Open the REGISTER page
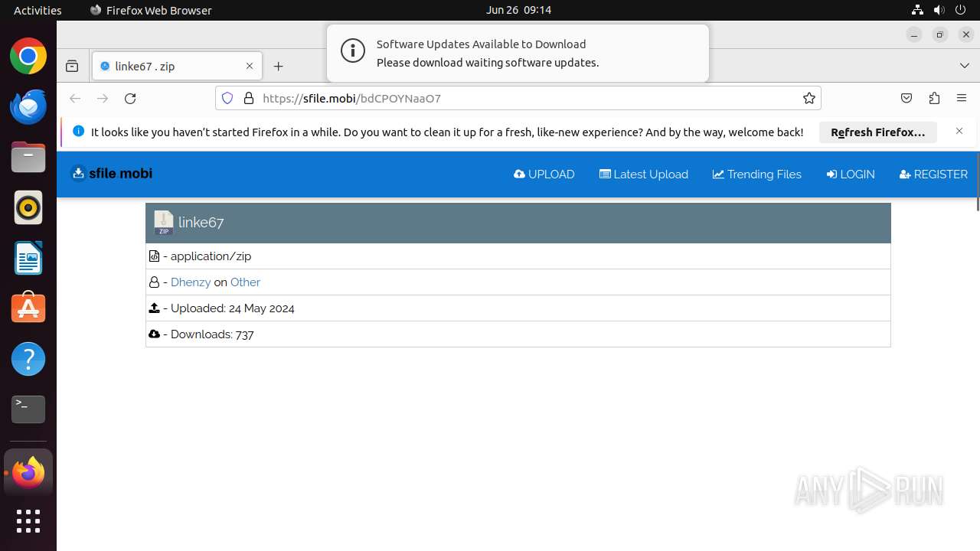Viewport: 980px width, 551px height. coord(934,174)
